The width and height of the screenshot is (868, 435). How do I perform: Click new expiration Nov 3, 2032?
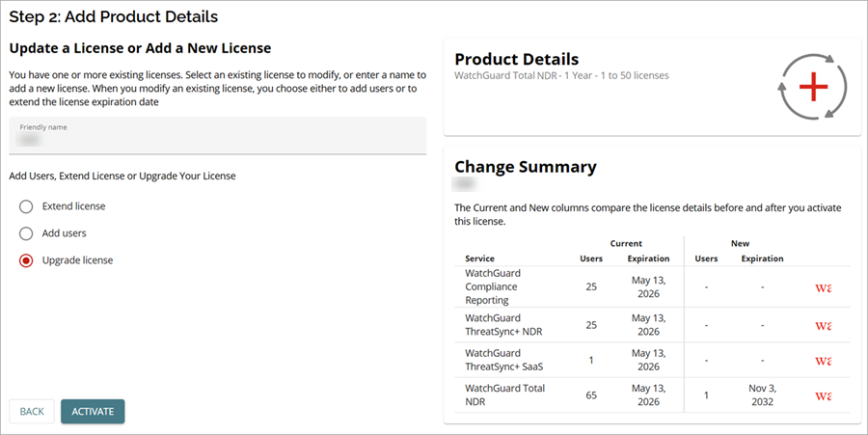point(762,395)
